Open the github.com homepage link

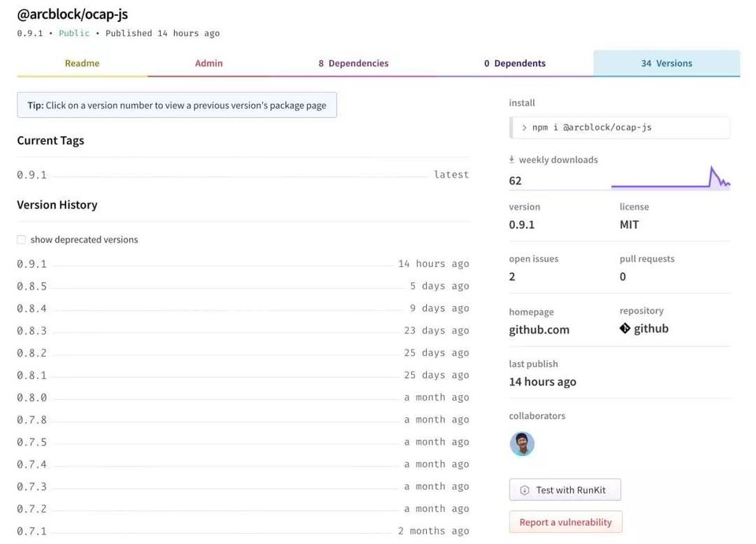coord(539,330)
